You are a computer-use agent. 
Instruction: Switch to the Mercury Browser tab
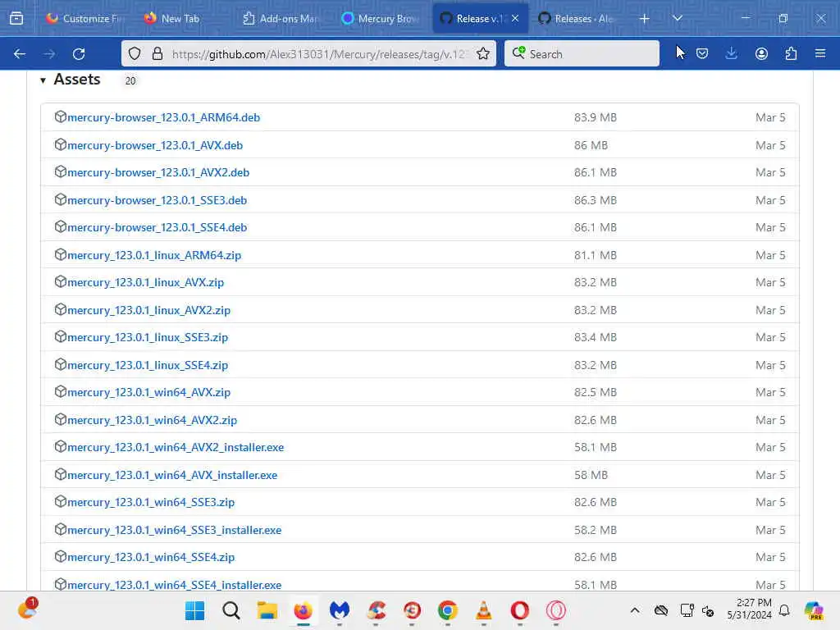[381, 19]
